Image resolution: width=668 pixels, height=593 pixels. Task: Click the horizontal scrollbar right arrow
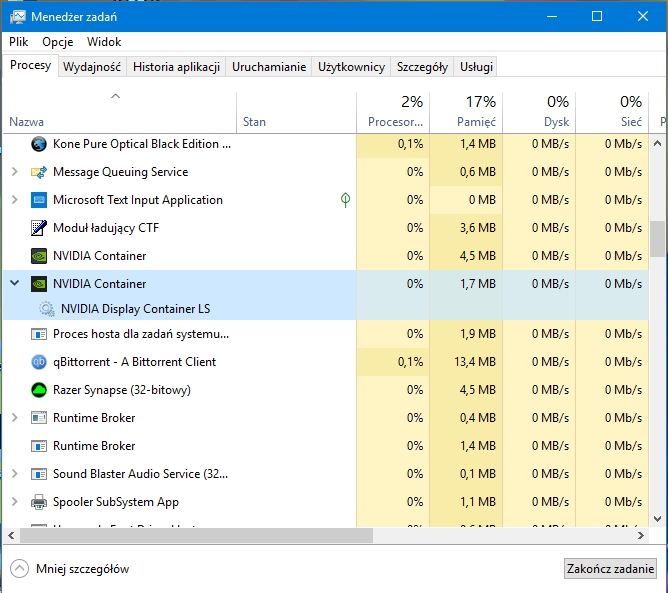pyautogui.click(x=641, y=535)
